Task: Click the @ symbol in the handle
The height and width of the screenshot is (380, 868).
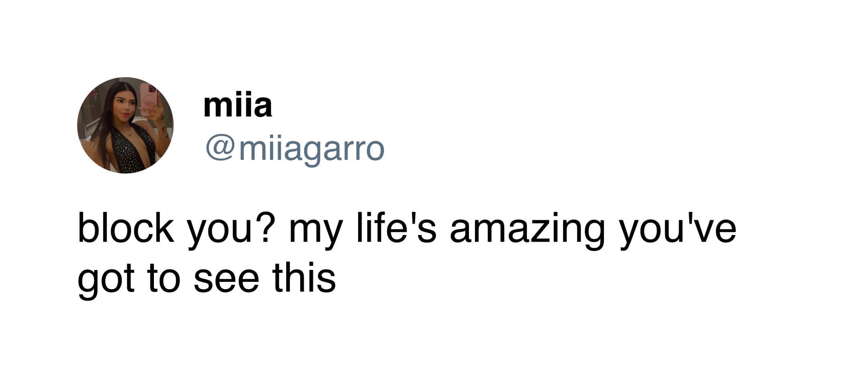Action: pyautogui.click(x=221, y=149)
